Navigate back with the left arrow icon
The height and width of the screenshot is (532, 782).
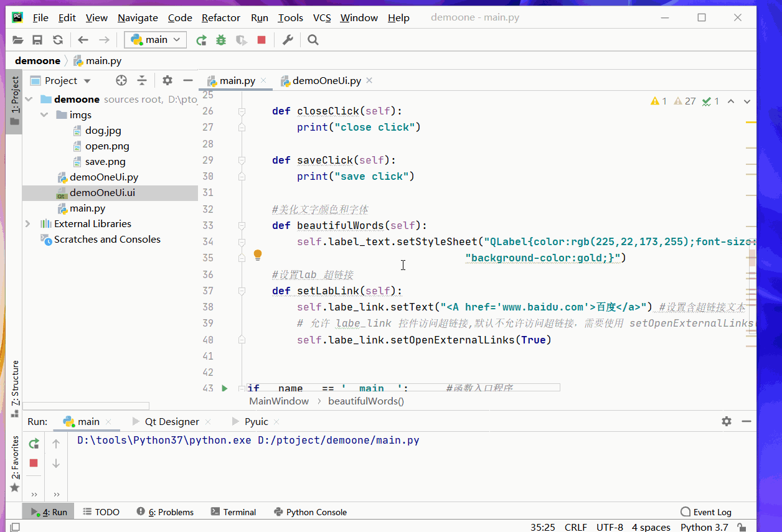click(83, 40)
